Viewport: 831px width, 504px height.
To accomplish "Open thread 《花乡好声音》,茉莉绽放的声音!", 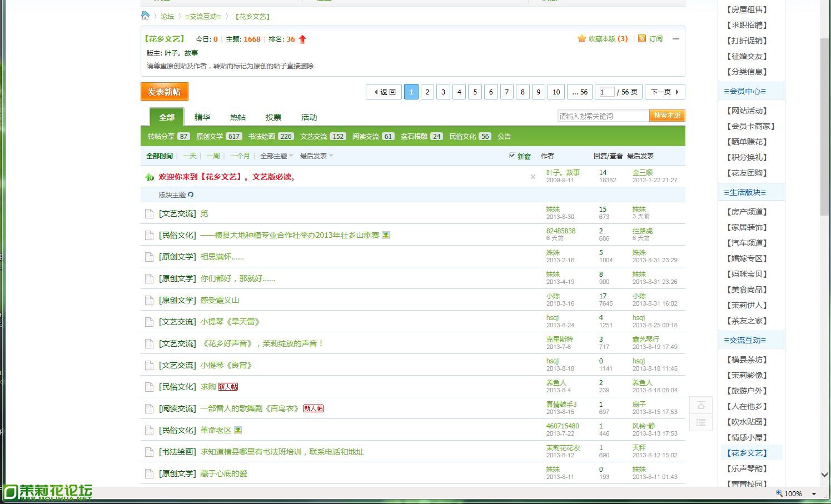I will 262,344.
